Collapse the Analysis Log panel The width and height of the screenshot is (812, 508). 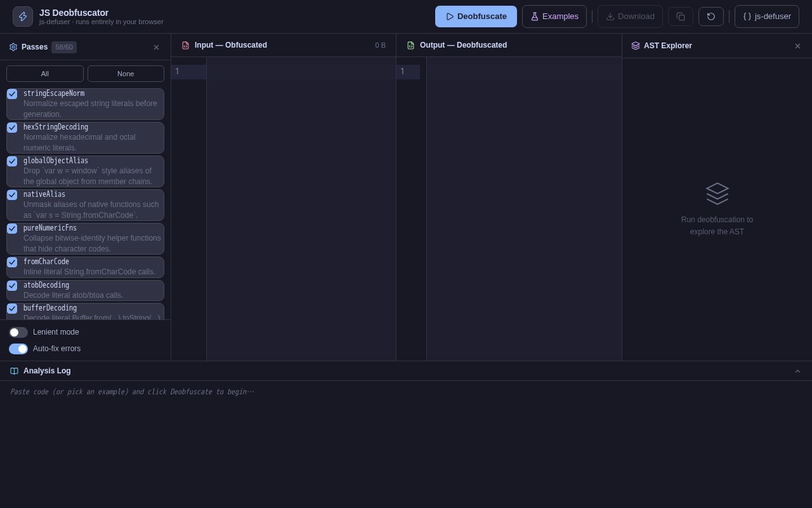(797, 371)
